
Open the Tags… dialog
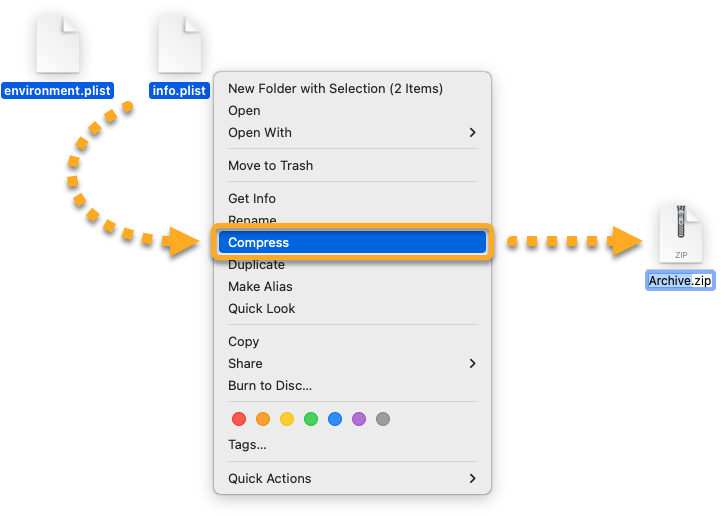point(247,445)
